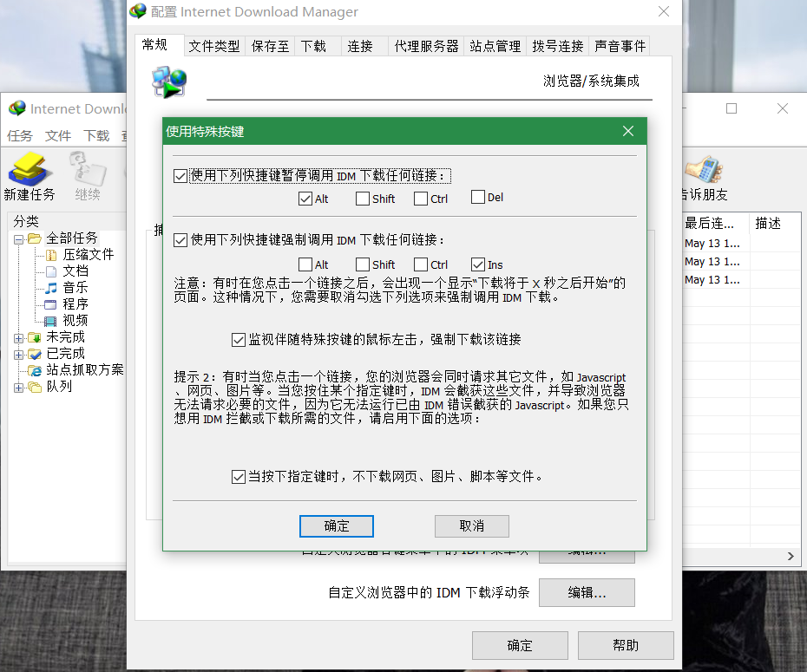This screenshot has width=807, height=672.
Task: Click the 告诉朋友 phone icon
Action: click(x=704, y=169)
